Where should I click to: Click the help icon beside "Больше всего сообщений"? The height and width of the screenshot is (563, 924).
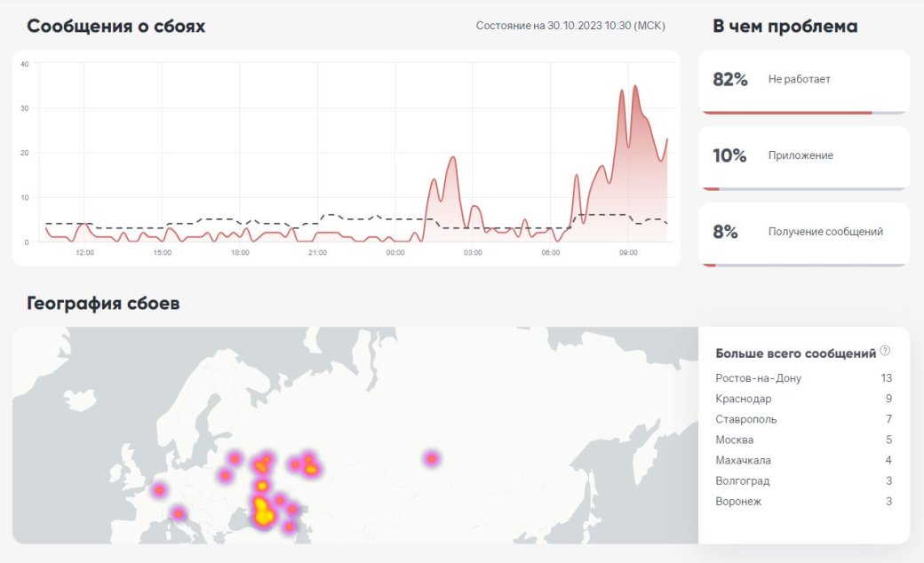(x=885, y=351)
